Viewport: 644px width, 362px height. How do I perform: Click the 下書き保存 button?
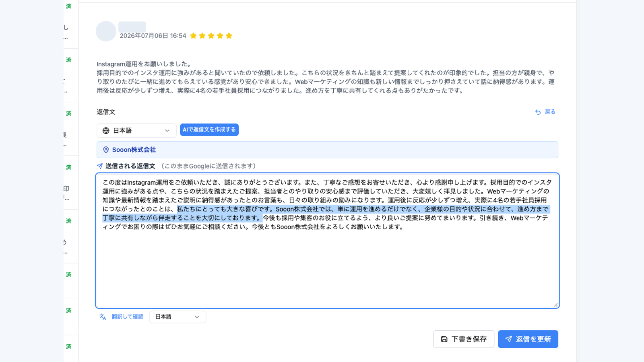[x=464, y=339]
